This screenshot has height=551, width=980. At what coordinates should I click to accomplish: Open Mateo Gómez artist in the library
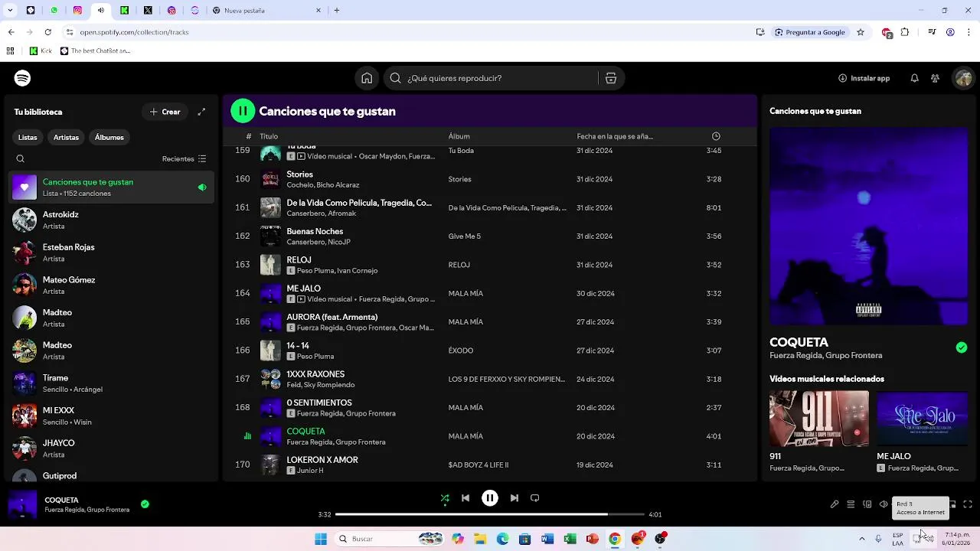[x=112, y=285]
